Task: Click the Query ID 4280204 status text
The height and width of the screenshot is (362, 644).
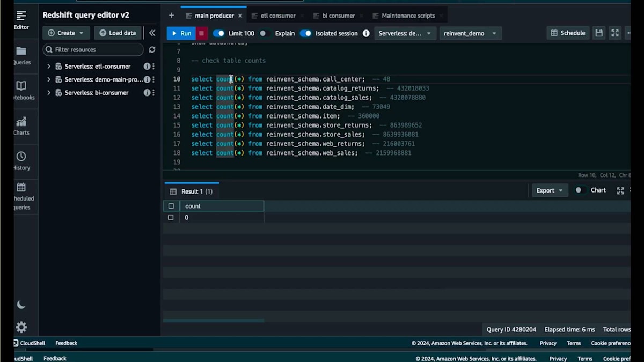Action: [511, 329]
